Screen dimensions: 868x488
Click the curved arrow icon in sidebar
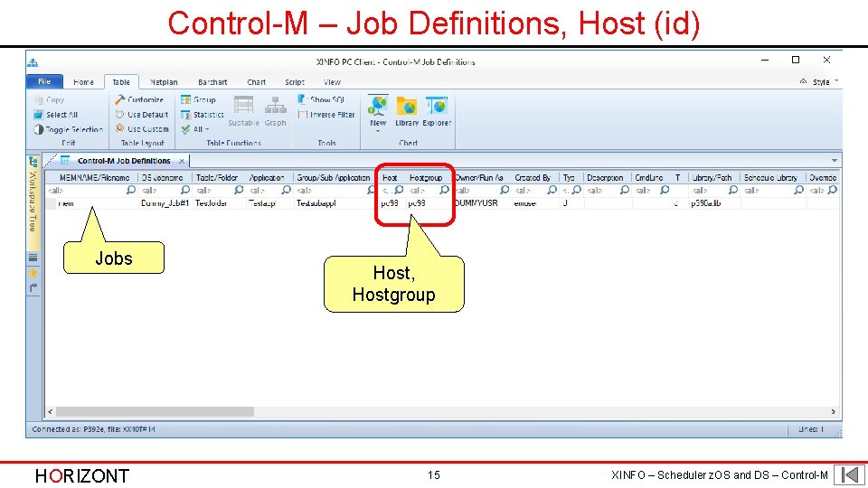[33, 287]
